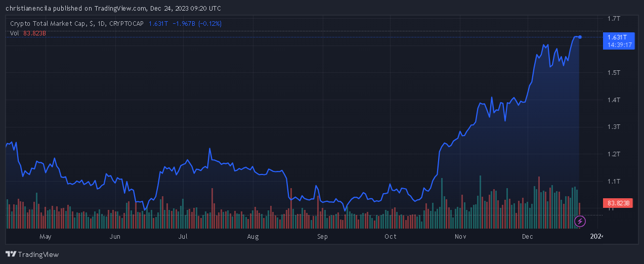Click the red 83.823B volume tag
The height and width of the screenshot is (264, 644).
click(x=618, y=203)
